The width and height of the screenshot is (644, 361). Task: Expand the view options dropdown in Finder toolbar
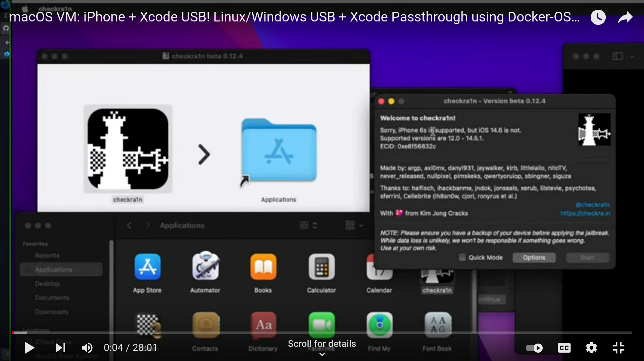tap(361, 225)
